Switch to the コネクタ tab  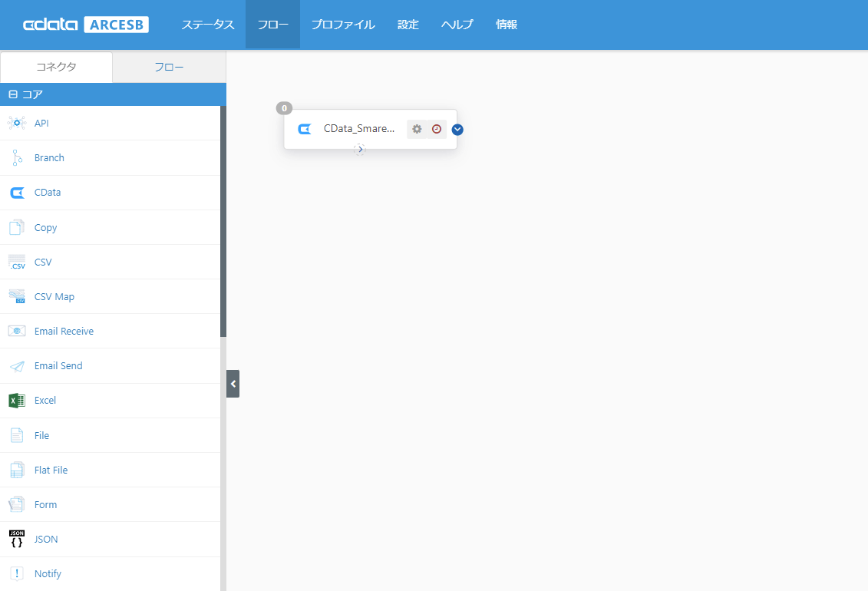[57, 67]
